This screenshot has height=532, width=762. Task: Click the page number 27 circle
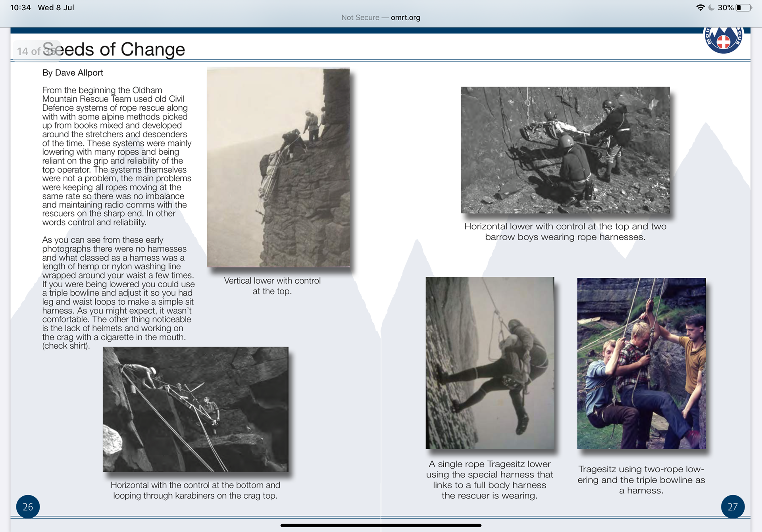(733, 507)
